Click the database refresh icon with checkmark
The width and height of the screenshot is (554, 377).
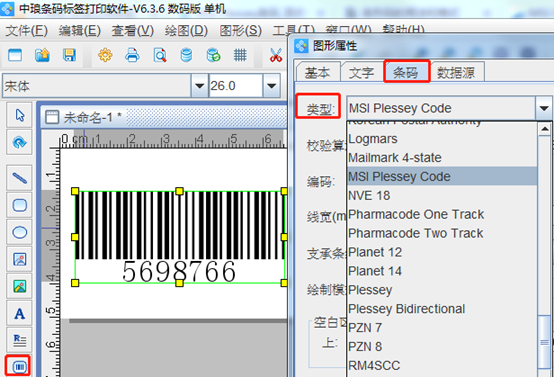click(213, 55)
